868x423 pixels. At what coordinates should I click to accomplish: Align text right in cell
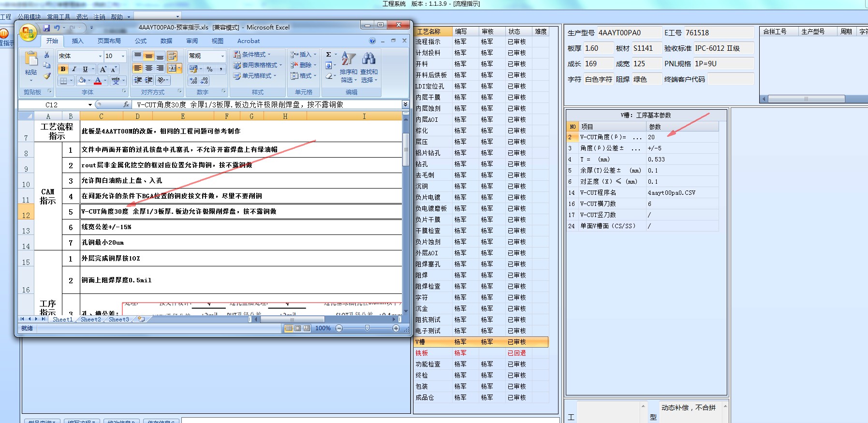click(160, 68)
